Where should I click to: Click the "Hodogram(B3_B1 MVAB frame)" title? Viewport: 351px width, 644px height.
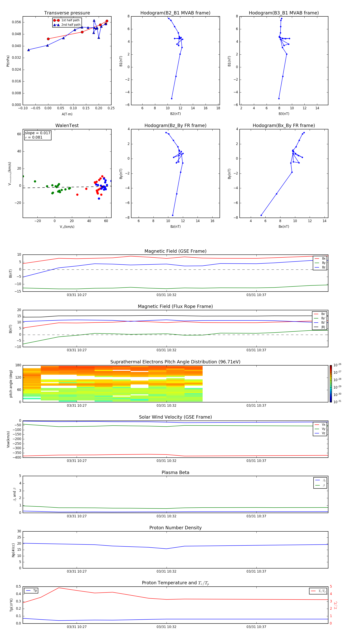[x=284, y=13]
